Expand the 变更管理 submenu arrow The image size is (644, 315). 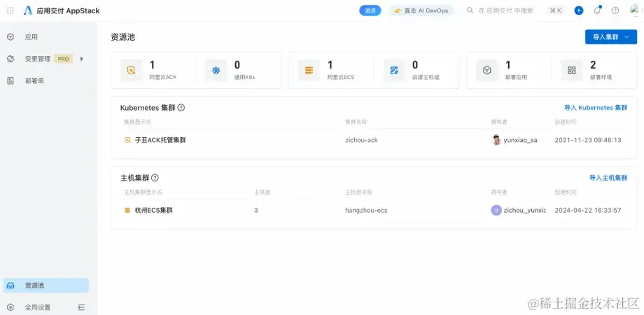(x=82, y=59)
